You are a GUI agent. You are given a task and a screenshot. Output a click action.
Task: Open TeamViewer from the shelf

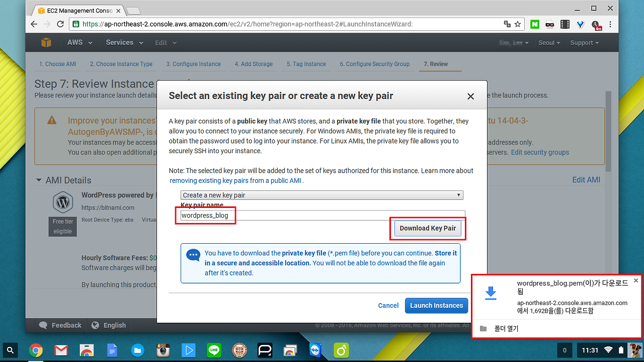point(315,350)
